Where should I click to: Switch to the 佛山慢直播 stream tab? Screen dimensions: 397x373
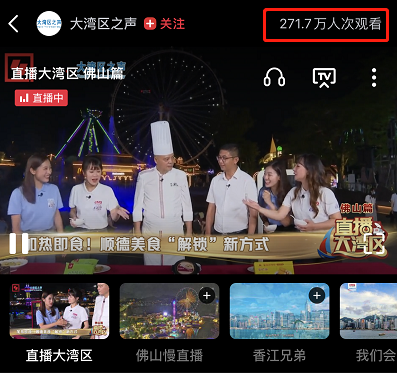(169, 355)
